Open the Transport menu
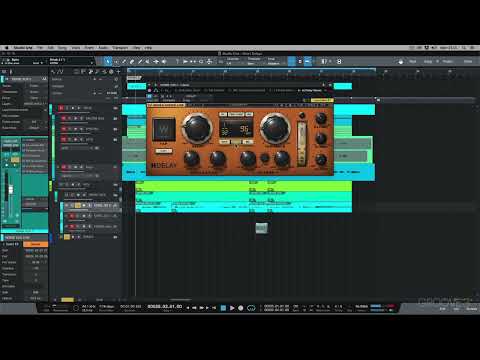The width and height of the screenshot is (480, 360). (x=120, y=48)
